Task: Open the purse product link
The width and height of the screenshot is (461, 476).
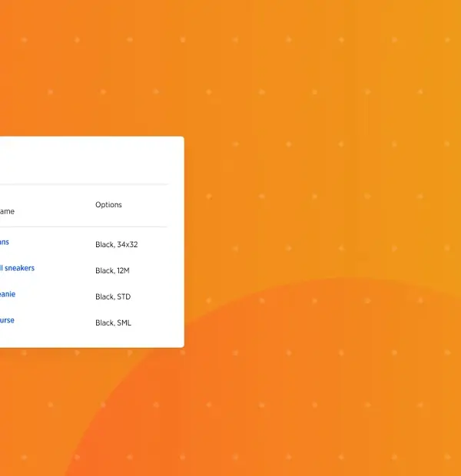Action: pos(8,320)
